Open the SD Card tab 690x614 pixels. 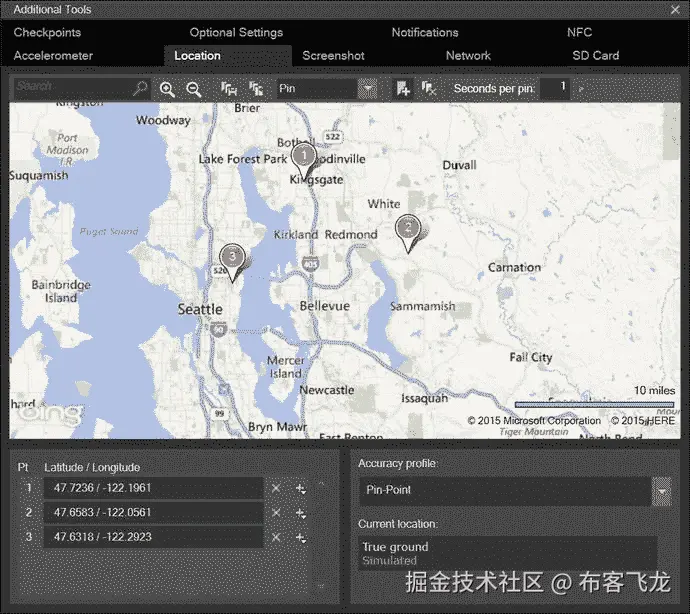click(596, 55)
